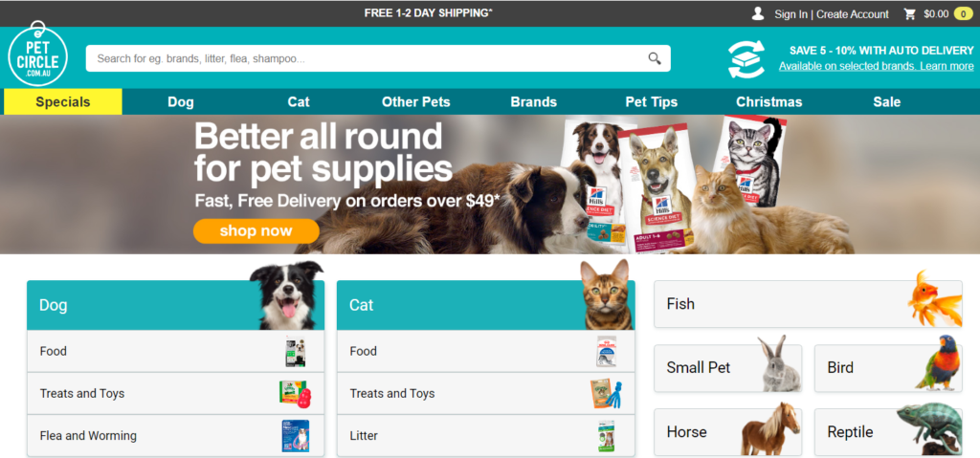Screen dimensions: 980x458
Task: Click the rabbit image in Small Pet
Action: [780, 364]
